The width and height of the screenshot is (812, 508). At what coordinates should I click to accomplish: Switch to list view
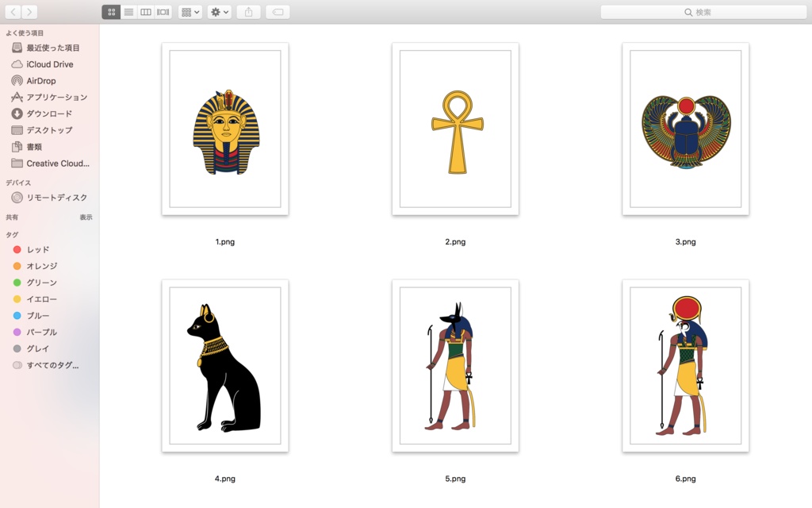point(128,12)
